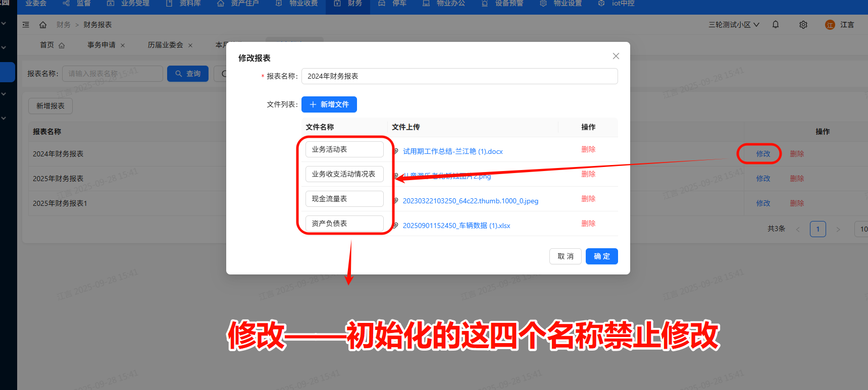
Task: Open the page size selector in pagination
Action: click(861, 229)
